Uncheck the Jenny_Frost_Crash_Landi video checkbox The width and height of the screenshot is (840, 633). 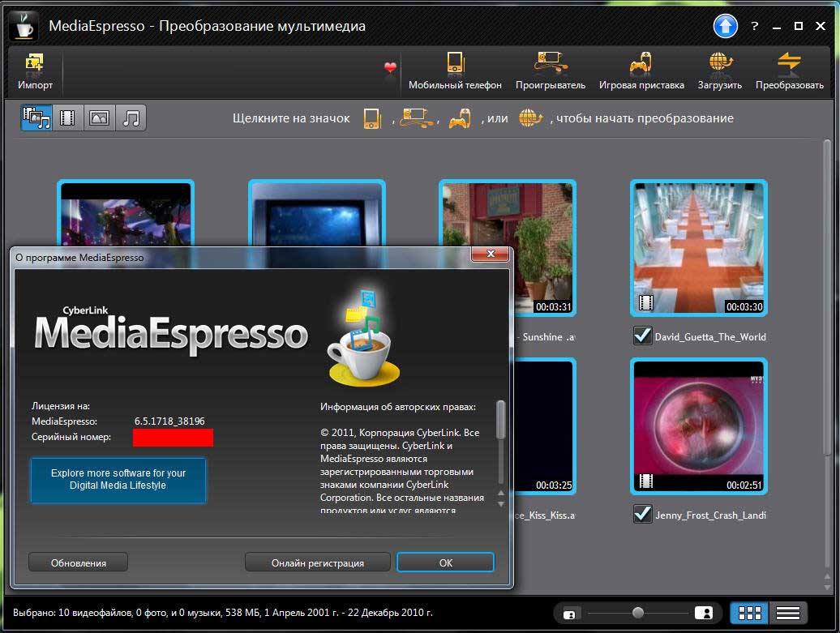pyautogui.click(x=642, y=514)
